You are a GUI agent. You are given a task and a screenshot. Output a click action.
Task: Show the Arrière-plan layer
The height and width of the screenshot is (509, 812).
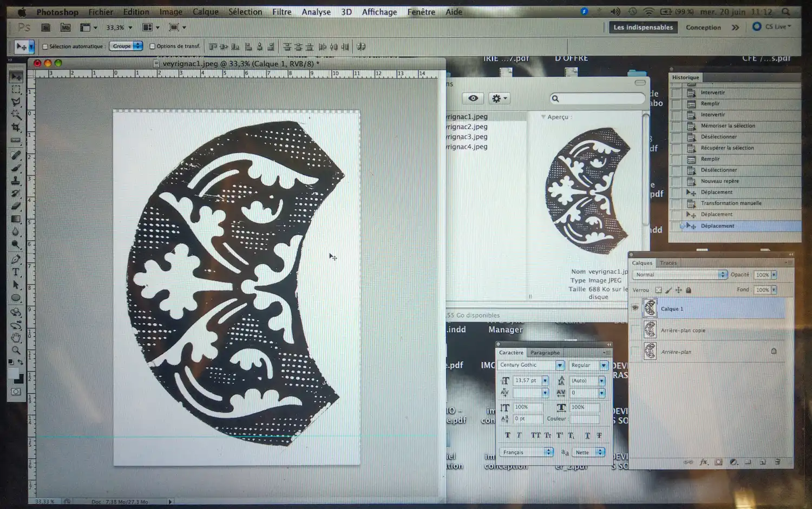coord(635,352)
